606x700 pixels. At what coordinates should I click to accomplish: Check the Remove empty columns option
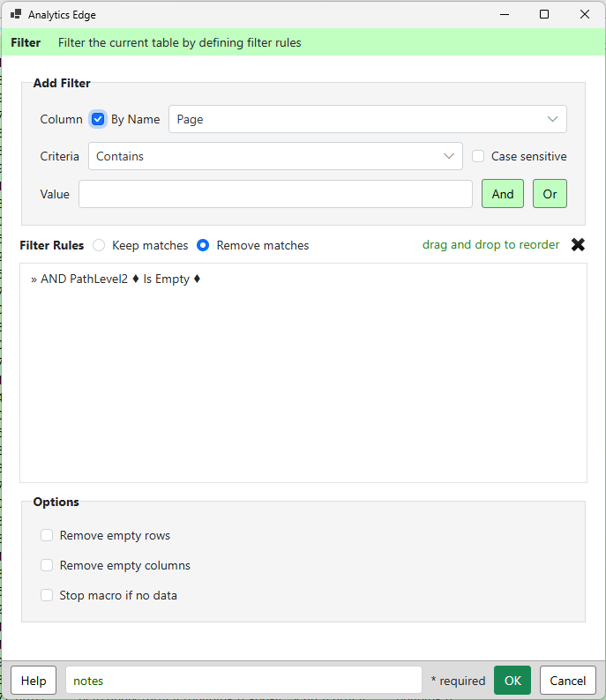click(47, 565)
